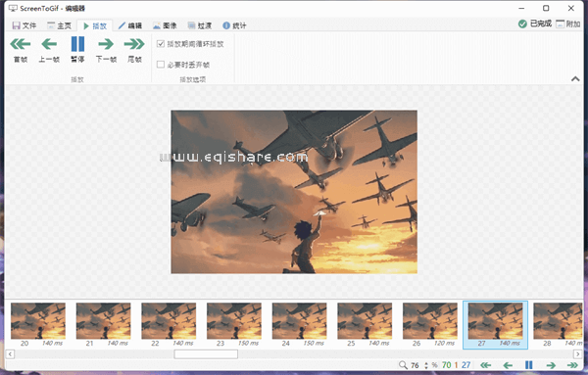
Task: Select frame 23 thumbnail
Action: click(x=233, y=325)
